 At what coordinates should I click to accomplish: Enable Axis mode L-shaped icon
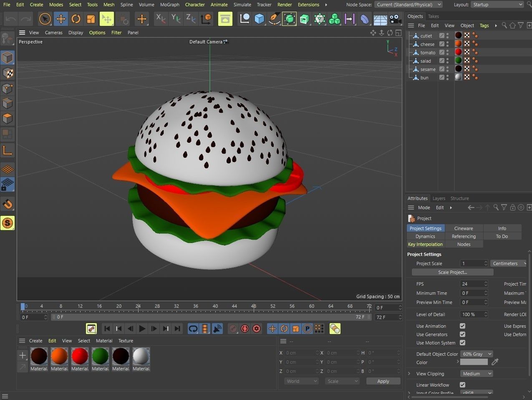pos(8,151)
